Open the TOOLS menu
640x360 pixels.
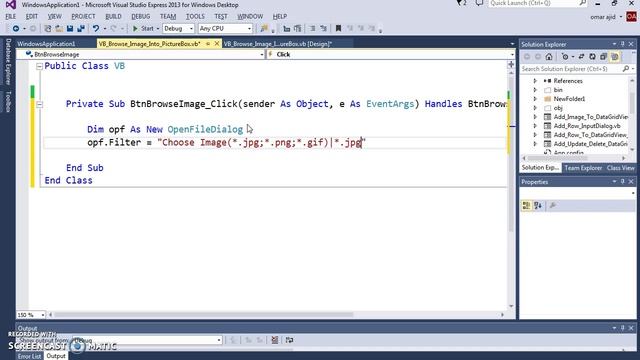pyautogui.click(x=195, y=16)
